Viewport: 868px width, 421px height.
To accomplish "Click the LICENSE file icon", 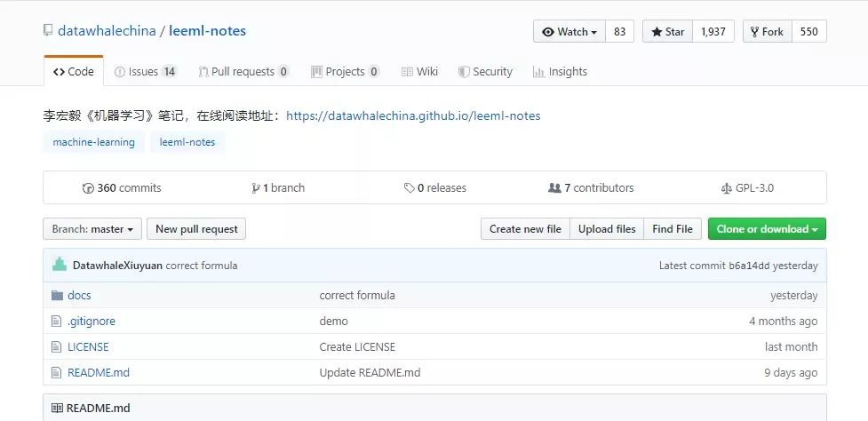I will point(56,347).
